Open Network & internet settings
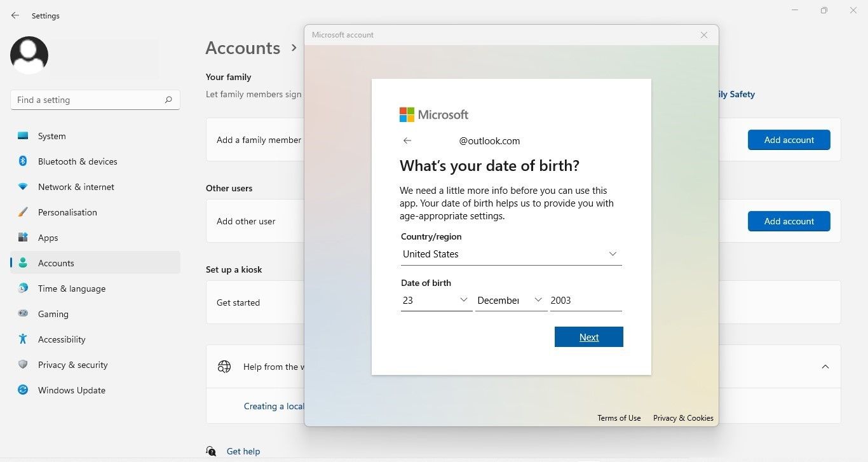 95,187
